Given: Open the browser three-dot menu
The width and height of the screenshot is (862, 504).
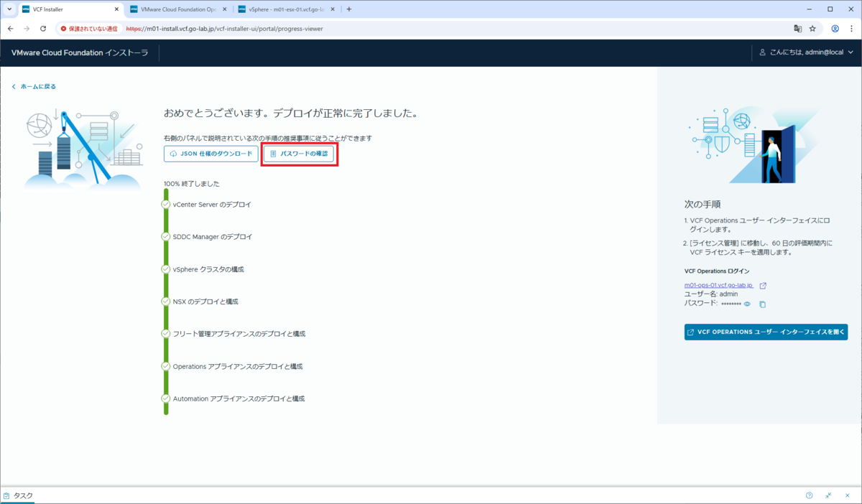Looking at the screenshot, I should [x=852, y=29].
